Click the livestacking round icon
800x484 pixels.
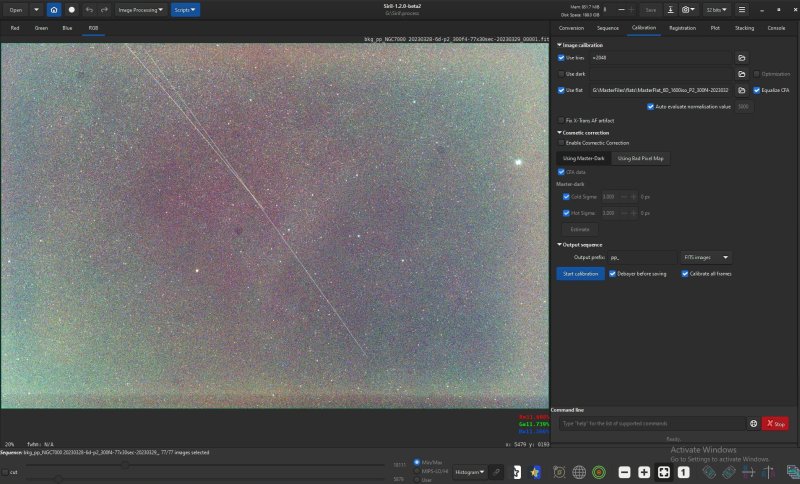click(x=72, y=10)
